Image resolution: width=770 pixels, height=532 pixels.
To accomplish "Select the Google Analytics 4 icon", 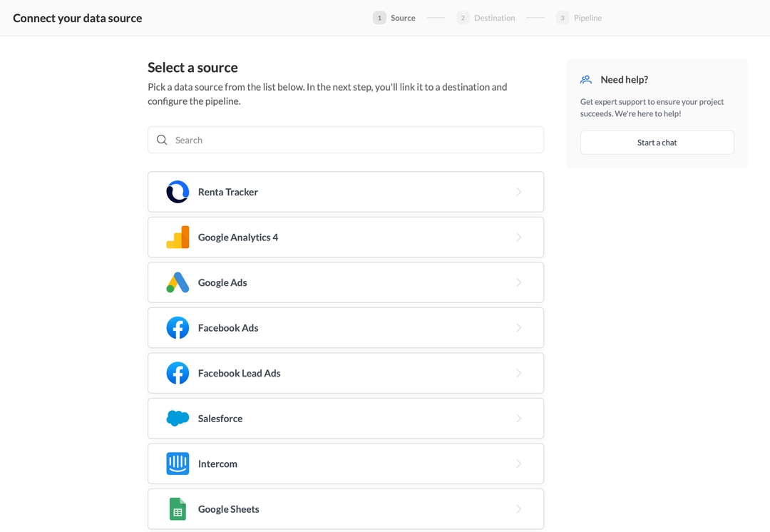I will coord(178,237).
